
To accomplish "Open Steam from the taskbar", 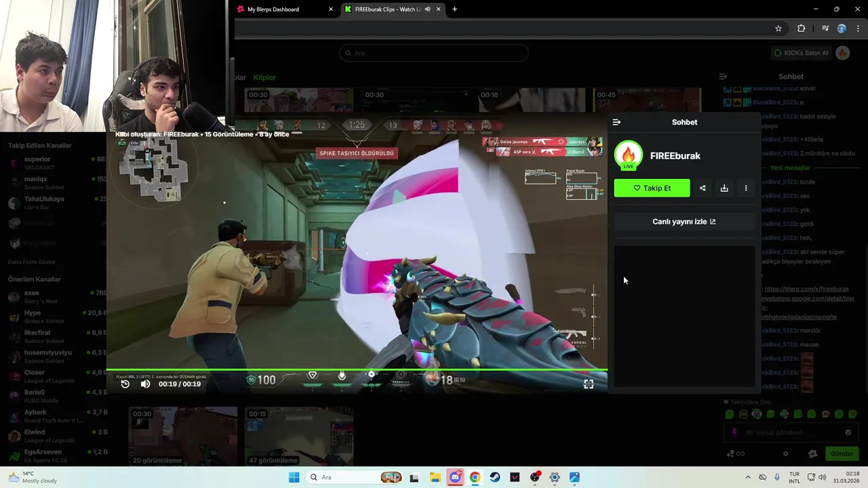I will pyautogui.click(x=494, y=477).
